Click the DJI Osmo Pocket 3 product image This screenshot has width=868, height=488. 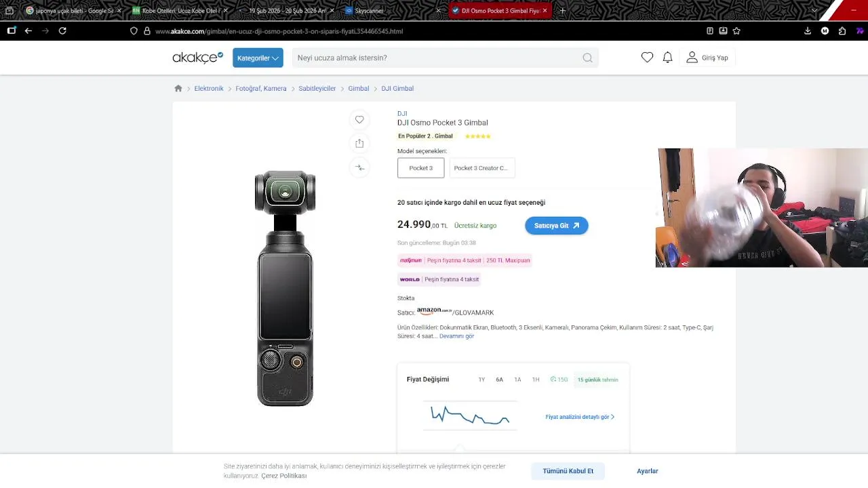pos(285,288)
